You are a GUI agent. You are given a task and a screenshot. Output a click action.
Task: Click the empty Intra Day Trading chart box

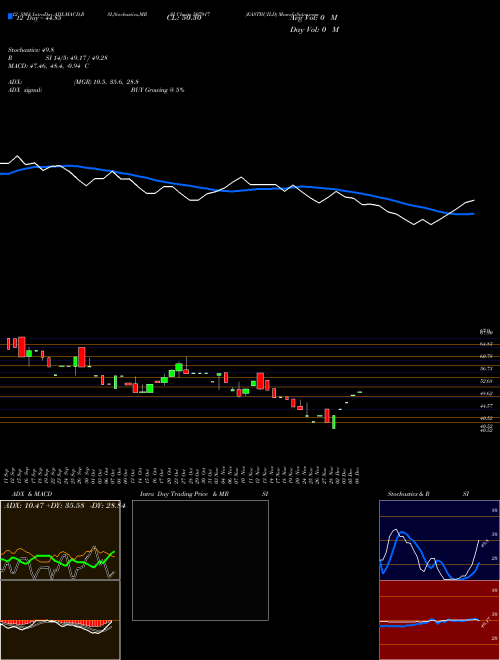coord(200,560)
